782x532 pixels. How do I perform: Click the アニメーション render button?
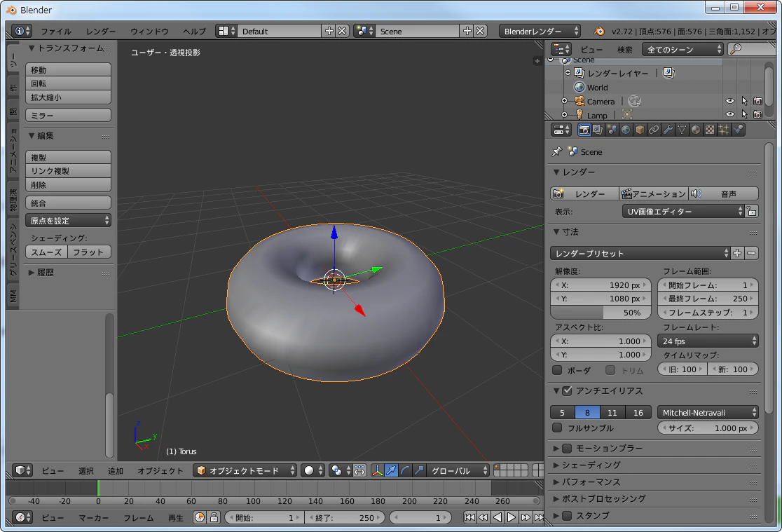pyautogui.click(x=654, y=193)
